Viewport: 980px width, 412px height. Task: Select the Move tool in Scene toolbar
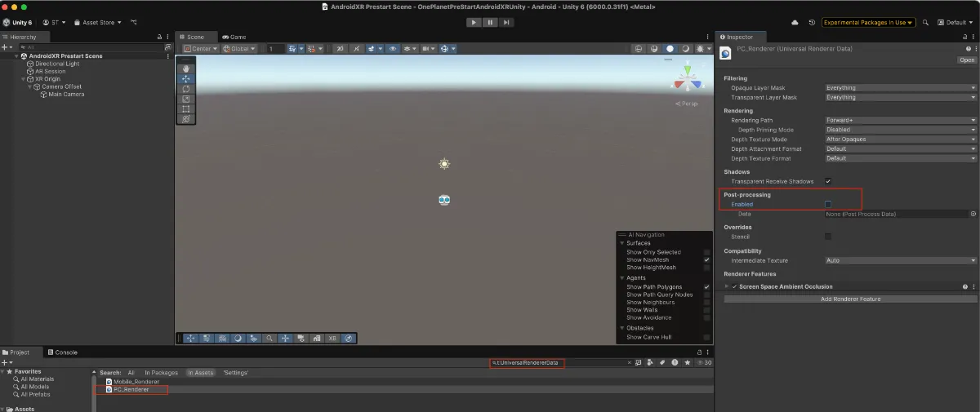pyautogui.click(x=186, y=79)
